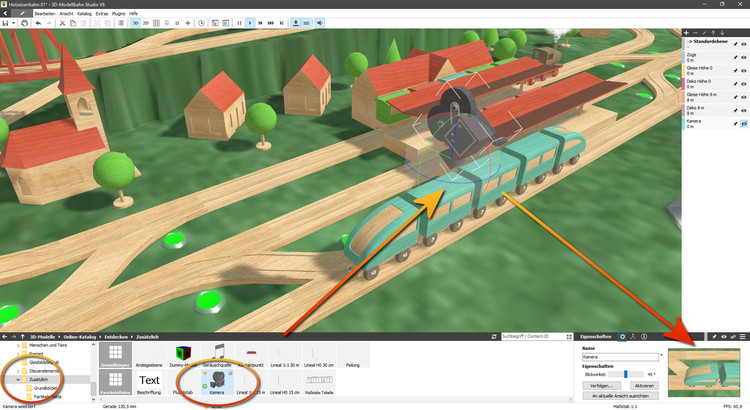Click the camera preview thumbnail
This screenshot has height=410, width=750.
click(x=704, y=373)
